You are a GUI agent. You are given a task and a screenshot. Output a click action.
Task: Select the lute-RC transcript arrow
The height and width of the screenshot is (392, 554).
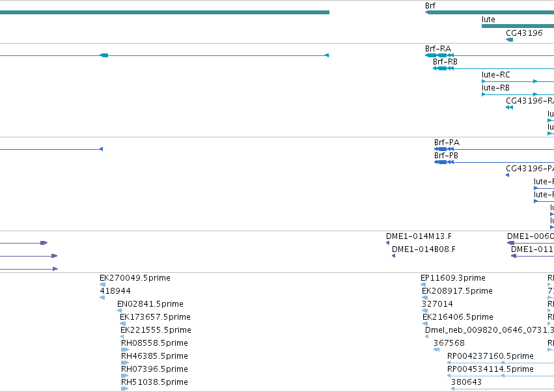tap(518, 81)
